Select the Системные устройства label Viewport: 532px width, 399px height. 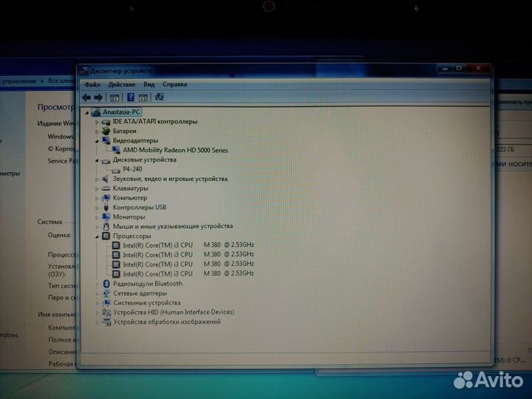tap(147, 303)
